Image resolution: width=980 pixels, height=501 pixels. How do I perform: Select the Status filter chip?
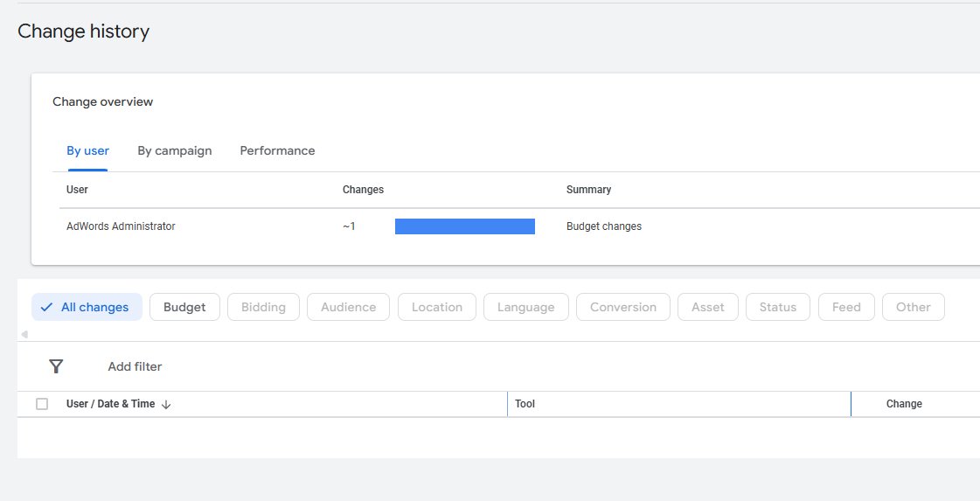(777, 307)
